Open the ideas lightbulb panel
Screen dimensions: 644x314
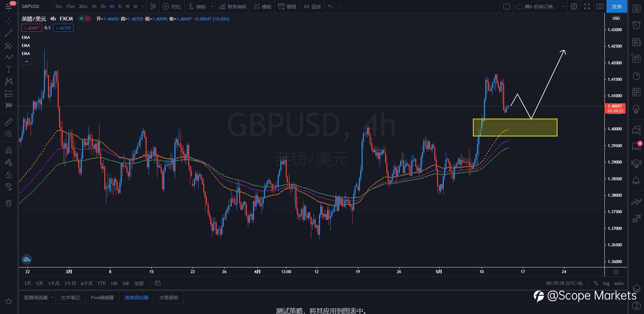[x=636, y=109]
